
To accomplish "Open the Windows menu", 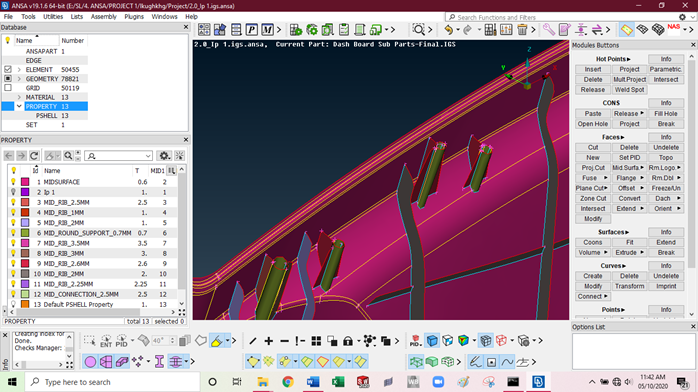I will pos(164,16).
